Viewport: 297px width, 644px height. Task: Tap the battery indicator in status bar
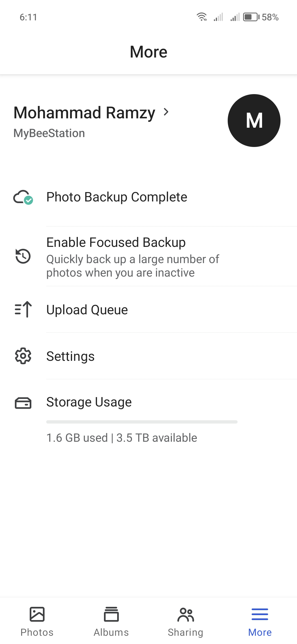click(x=251, y=17)
